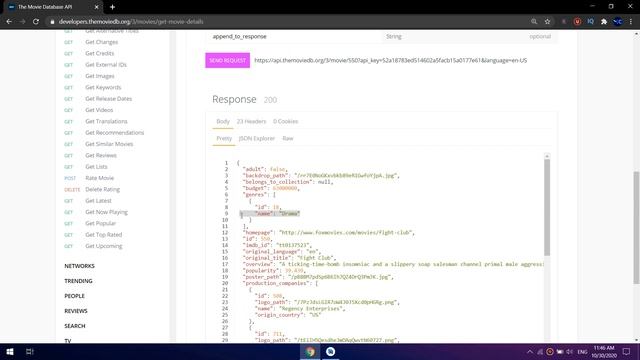Viewport: 640px width, 360px height.
Task: Open Get Lists in the sidebar
Action: [96, 167]
